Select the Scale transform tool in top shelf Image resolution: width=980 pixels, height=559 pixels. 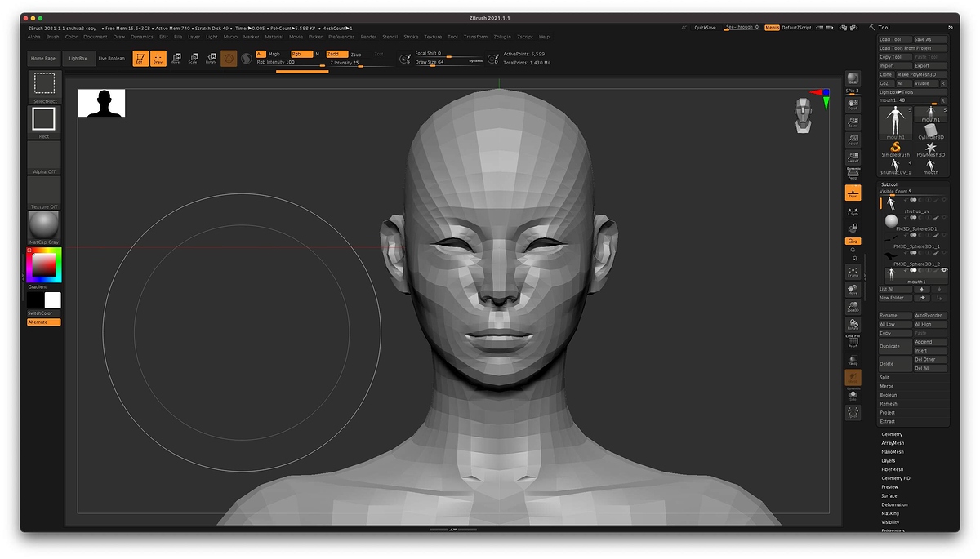[193, 58]
